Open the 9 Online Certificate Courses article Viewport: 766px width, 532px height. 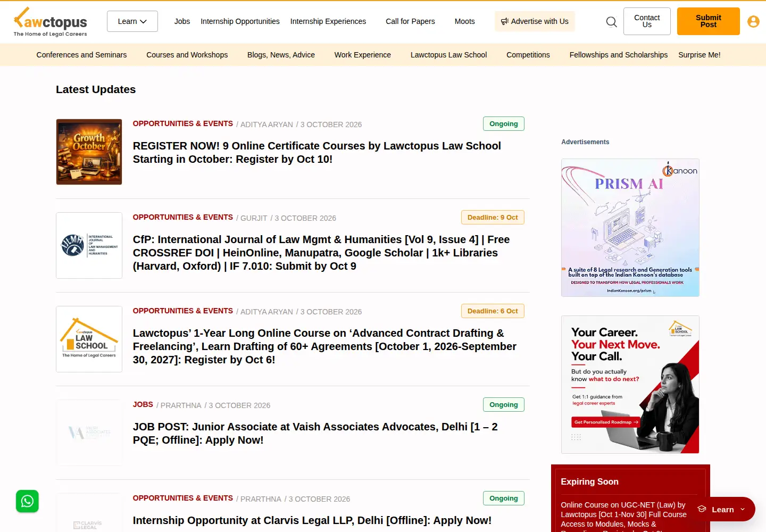pyautogui.click(x=317, y=152)
